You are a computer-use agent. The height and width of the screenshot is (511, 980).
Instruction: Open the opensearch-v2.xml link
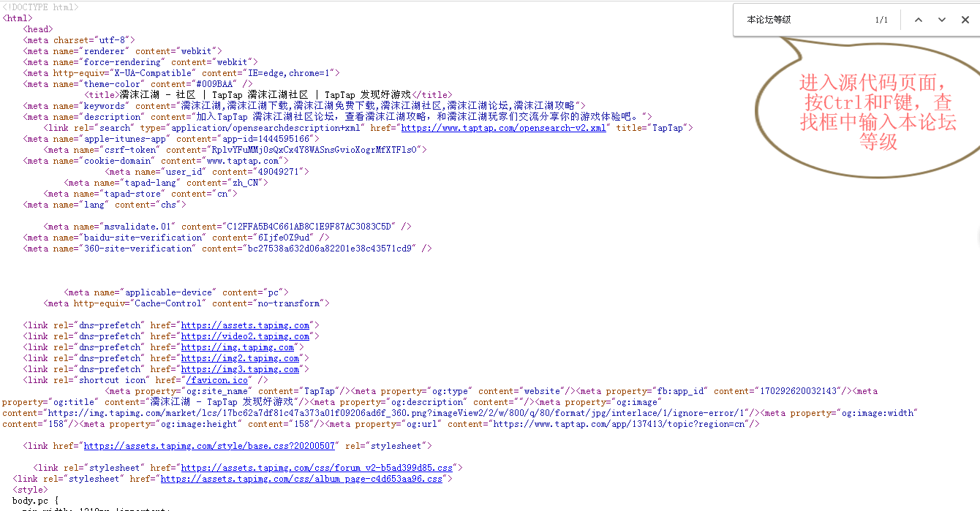[504, 128]
